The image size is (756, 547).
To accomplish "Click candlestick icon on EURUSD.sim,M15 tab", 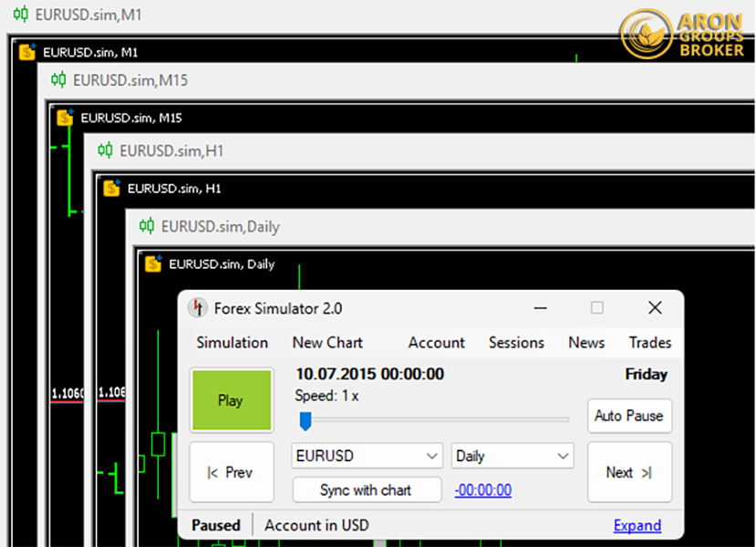I will click(58, 80).
